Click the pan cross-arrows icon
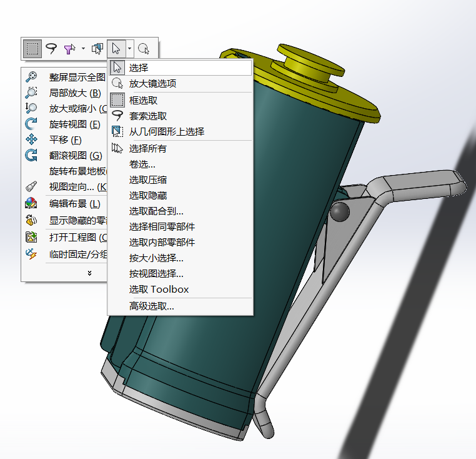476x459 pixels. [x=31, y=139]
